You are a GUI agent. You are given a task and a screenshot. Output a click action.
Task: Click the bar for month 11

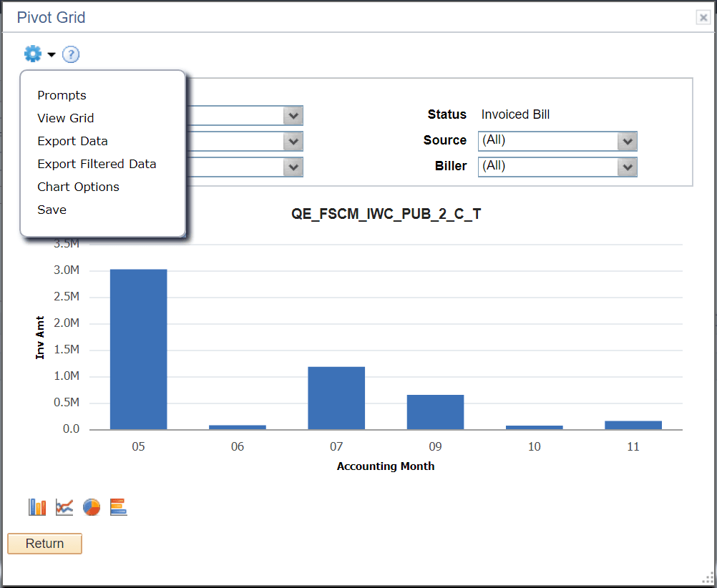[x=633, y=425]
